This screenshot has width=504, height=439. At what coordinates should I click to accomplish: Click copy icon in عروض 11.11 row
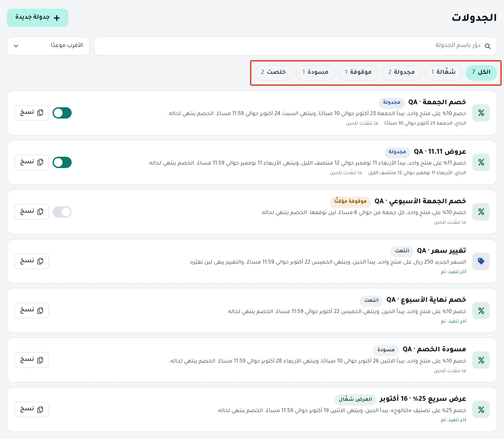click(40, 162)
